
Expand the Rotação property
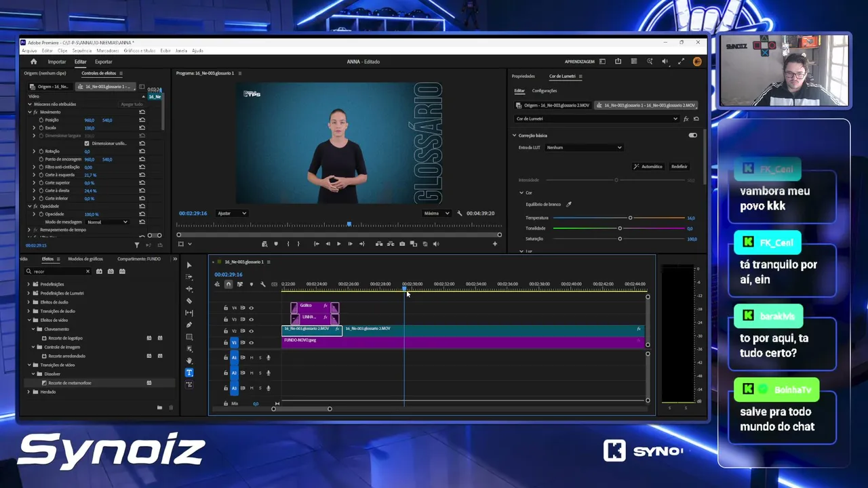tap(34, 151)
